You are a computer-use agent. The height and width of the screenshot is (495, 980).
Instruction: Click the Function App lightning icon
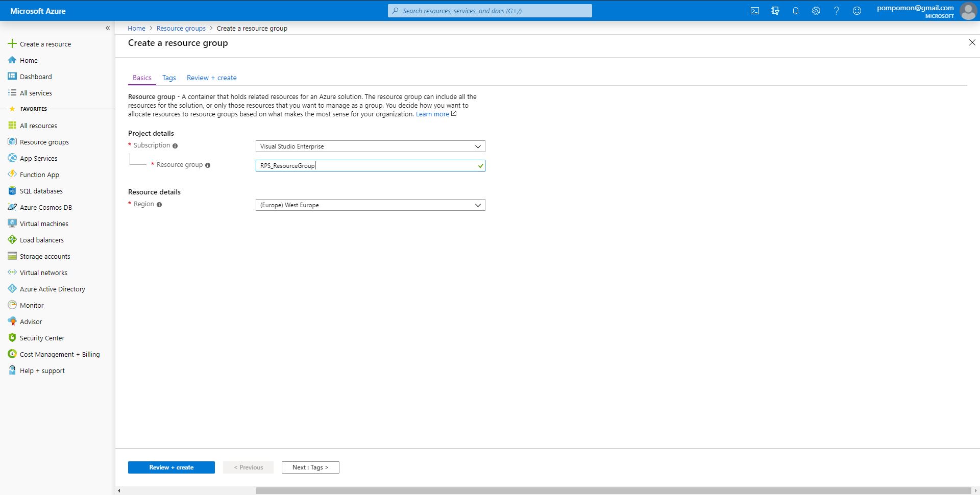click(x=12, y=175)
